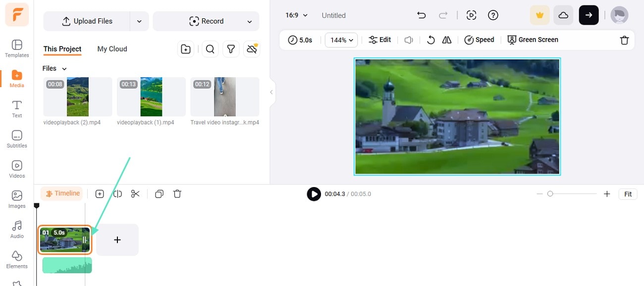Select the green audio waveform track
This screenshot has height=286, width=644.
[67, 265]
